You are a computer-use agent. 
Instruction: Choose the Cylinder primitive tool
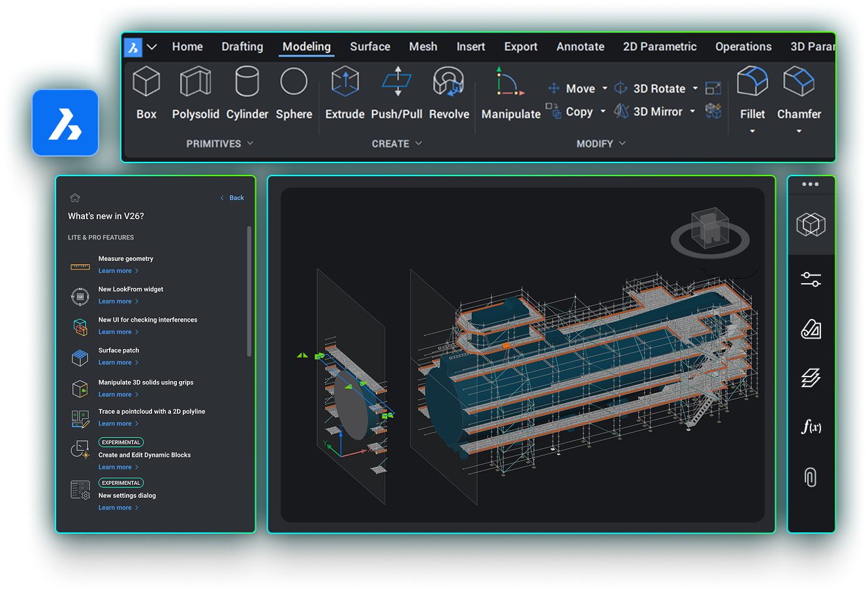click(247, 83)
